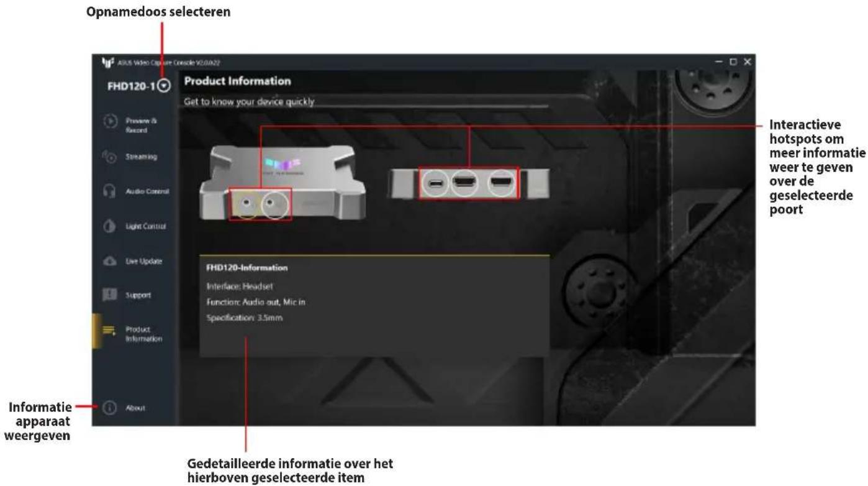
Task: Go to the Streaming section label
Action: 141,157
